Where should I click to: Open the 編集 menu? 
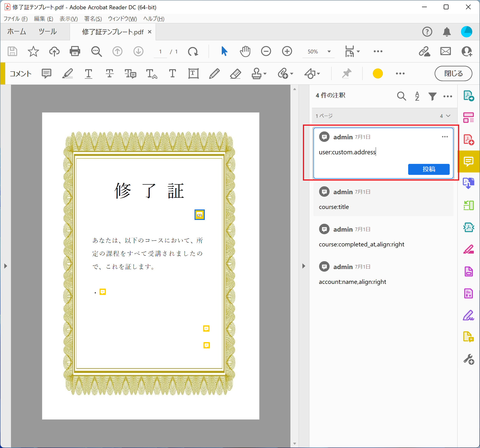tap(43, 19)
